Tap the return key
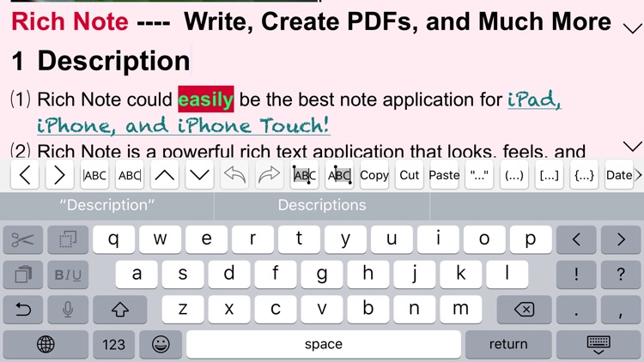 point(508,344)
